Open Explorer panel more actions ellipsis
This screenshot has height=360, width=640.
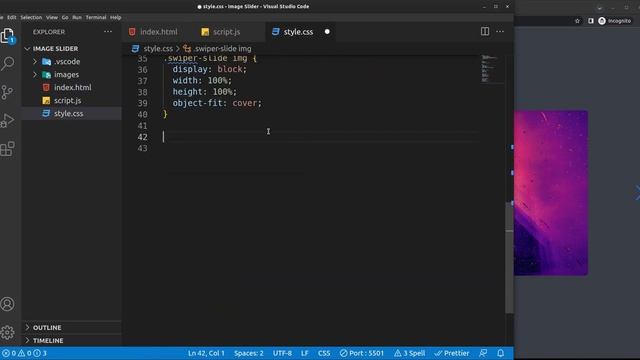108,31
